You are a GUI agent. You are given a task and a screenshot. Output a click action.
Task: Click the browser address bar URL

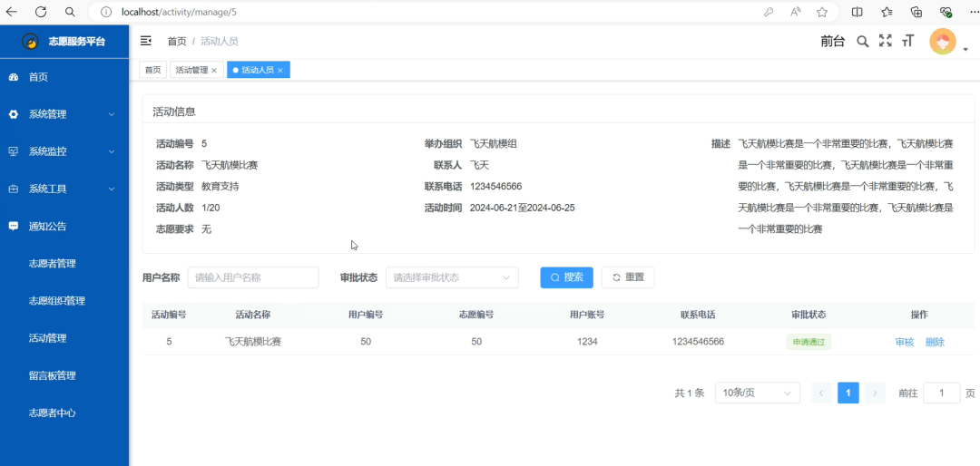coord(180,12)
